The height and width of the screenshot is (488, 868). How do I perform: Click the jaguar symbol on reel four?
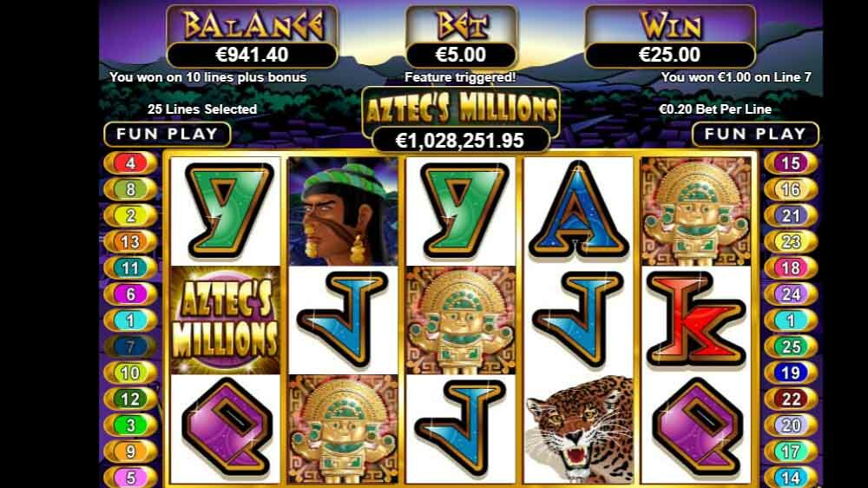click(578, 429)
